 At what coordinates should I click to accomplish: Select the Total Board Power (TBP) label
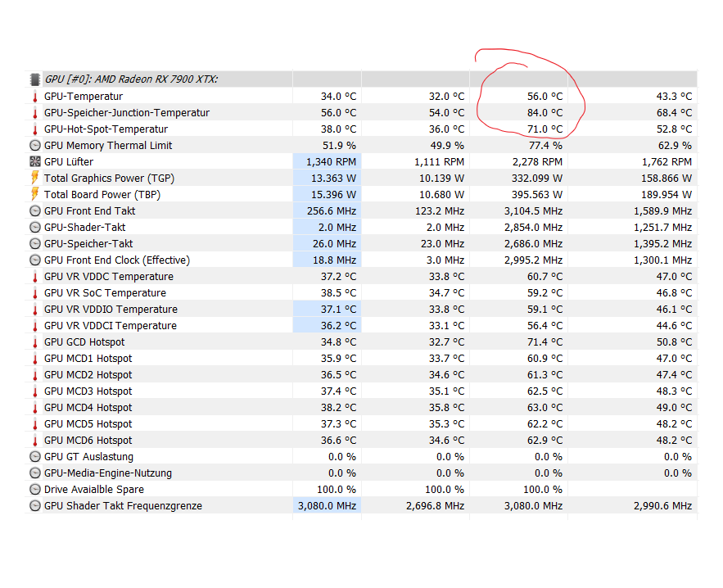click(x=102, y=195)
